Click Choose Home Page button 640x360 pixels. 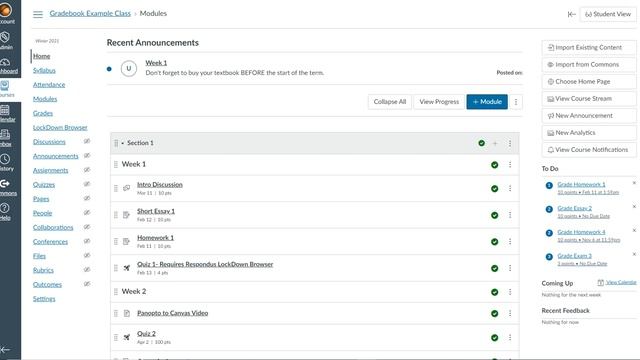(589, 82)
